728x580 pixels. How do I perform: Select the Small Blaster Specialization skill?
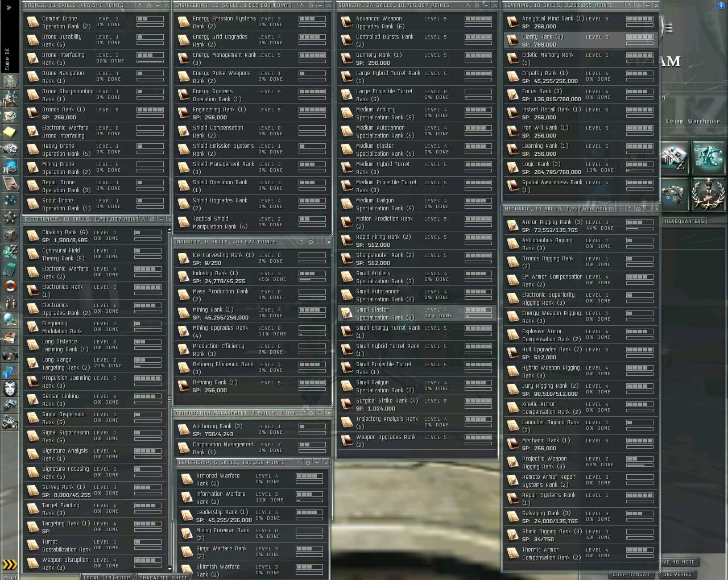[x=417, y=313]
